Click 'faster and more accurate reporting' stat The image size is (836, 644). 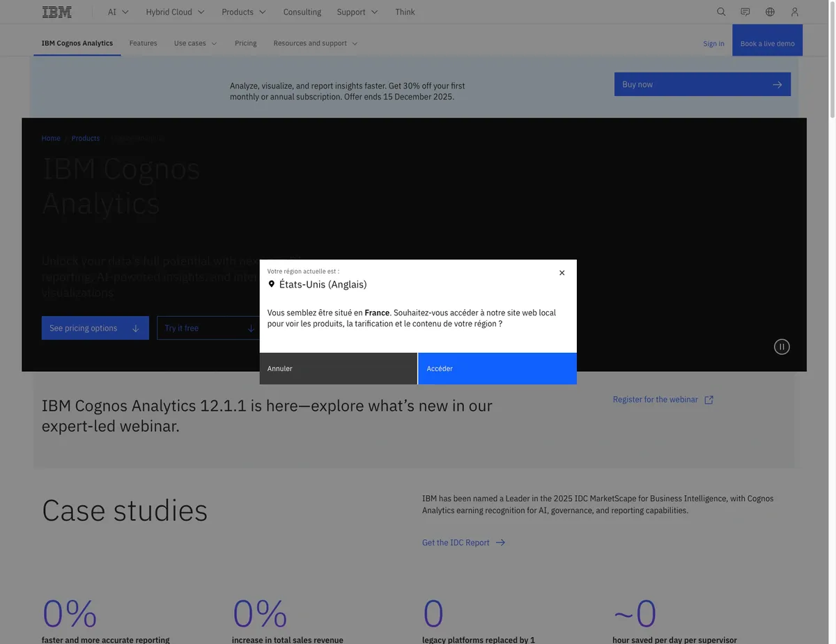pyautogui.click(x=106, y=640)
